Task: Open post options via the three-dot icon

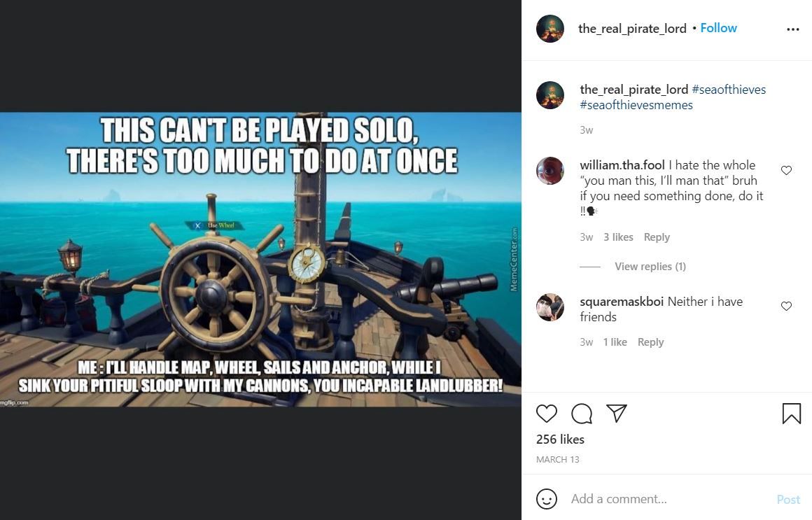Action: pyautogui.click(x=793, y=29)
